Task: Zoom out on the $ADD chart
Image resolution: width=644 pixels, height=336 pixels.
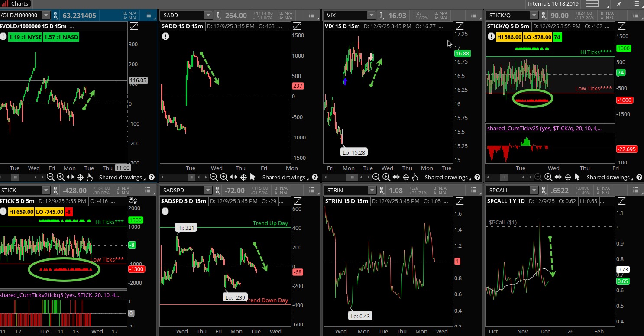Action: pyautogui.click(x=214, y=177)
